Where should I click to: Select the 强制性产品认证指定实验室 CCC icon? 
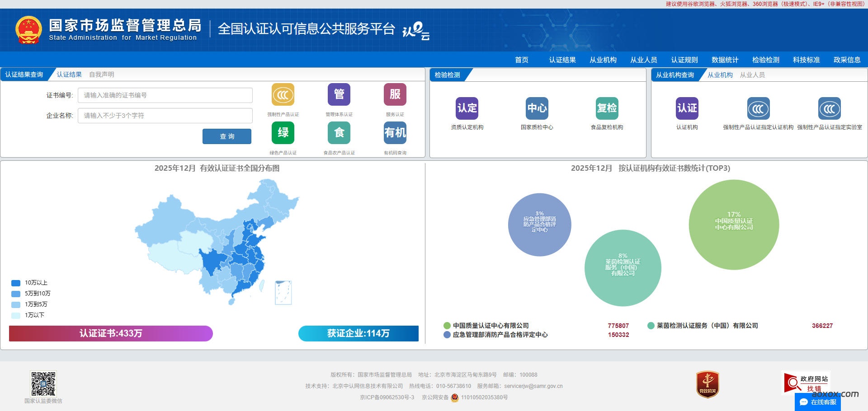coord(829,108)
